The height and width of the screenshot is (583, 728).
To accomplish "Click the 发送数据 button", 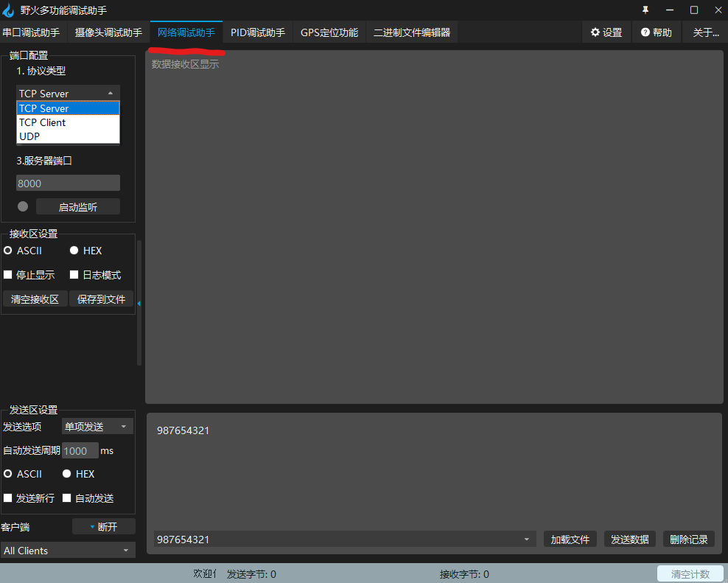I will [x=629, y=539].
